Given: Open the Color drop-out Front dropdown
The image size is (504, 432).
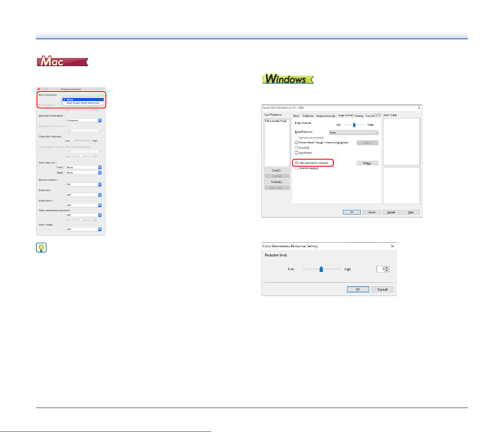Looking at the screenshot, I should point(83,167).
